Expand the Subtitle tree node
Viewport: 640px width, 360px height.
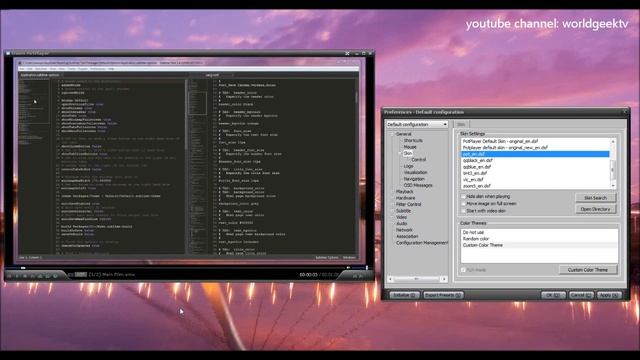(x=393, y=211)
